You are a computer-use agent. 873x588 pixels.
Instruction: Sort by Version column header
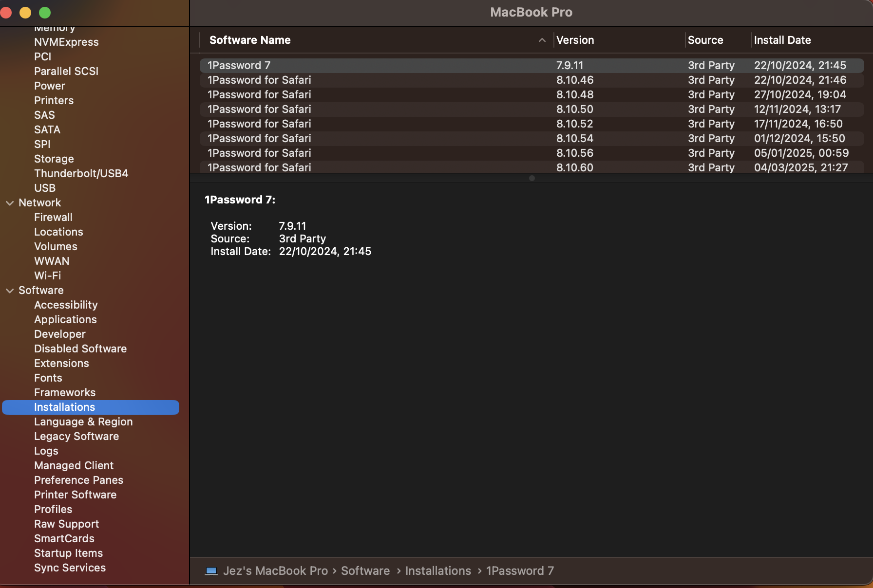(x=575, y=40)
